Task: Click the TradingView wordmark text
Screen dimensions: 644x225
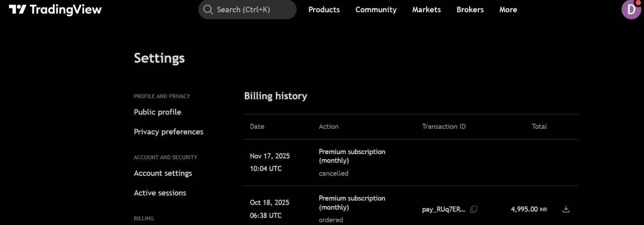Action: 66,10
